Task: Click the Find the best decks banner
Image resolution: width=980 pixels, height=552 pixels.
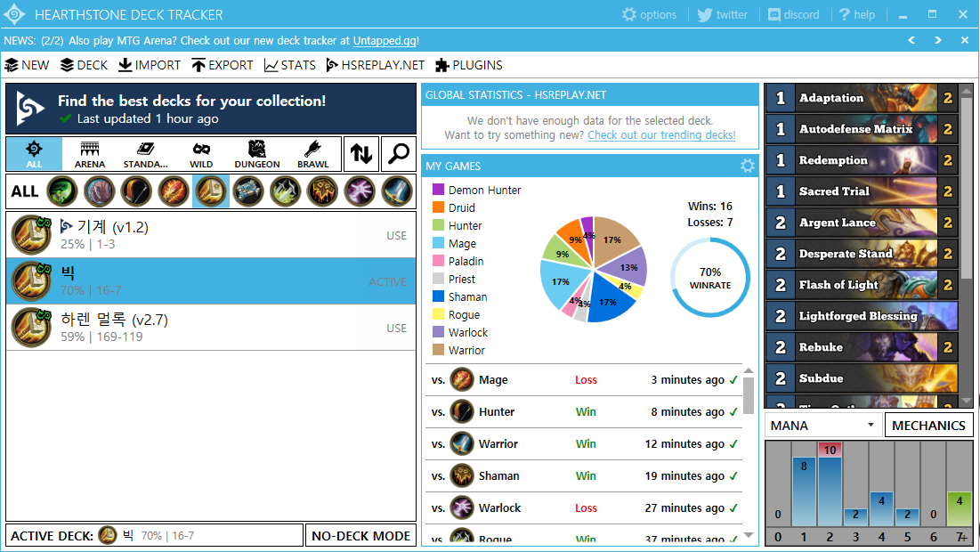Action: [211, 110]
